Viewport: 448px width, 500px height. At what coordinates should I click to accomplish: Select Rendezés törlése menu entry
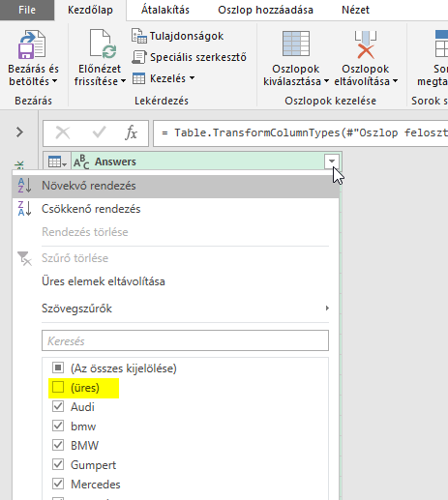[x=175, y=232]
